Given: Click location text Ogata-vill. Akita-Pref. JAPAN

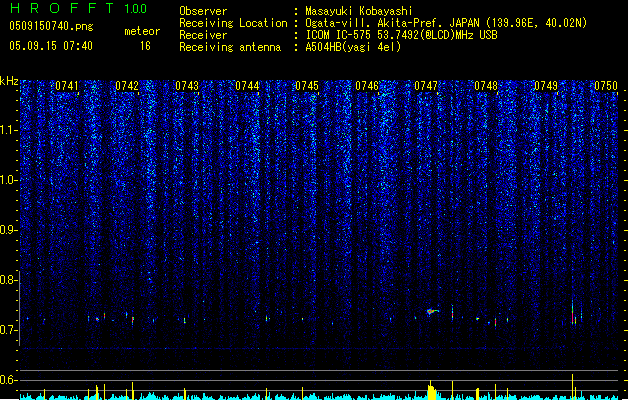Looking at the screenshot, I should pyautogui.click(x=394, y=23).
